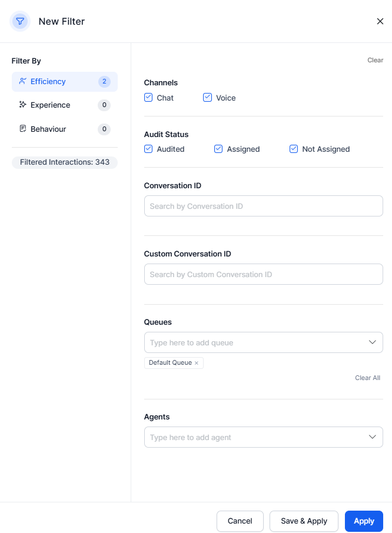Click the blue Apply button
This screenshot has width=392, height=533.
click(x=364, y=521)
